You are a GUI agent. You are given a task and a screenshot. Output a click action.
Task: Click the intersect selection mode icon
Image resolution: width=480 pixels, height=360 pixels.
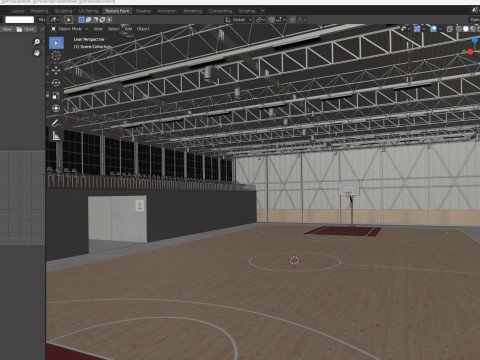coord(109,20)
